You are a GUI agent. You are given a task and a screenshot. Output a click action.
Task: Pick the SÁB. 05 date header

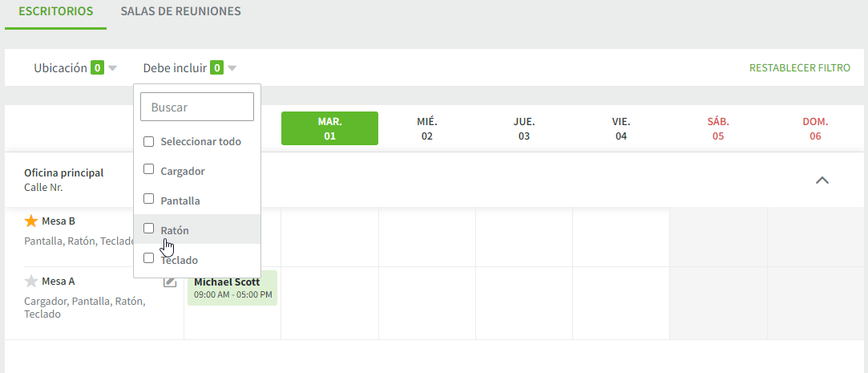[x=717, y=128]
